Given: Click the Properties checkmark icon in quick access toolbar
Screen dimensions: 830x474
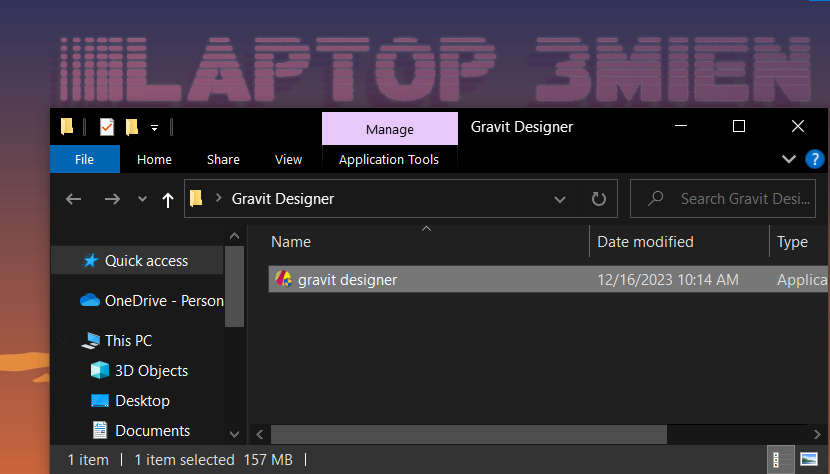Looking at the screenshot, I should point(107,127).
